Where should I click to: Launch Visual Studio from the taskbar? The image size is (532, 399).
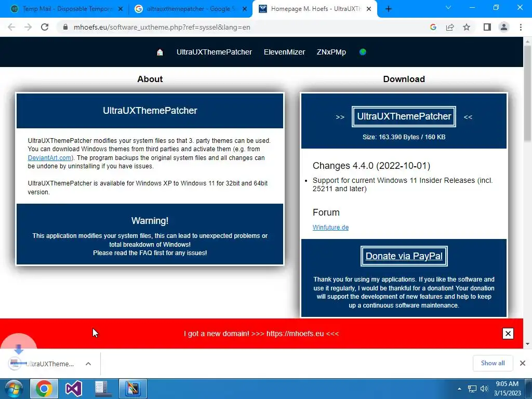point(73,389)
